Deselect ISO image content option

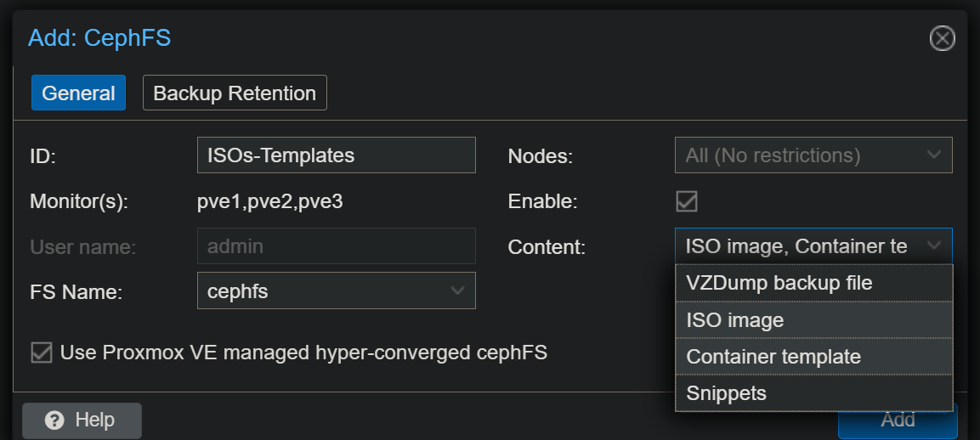813,320
